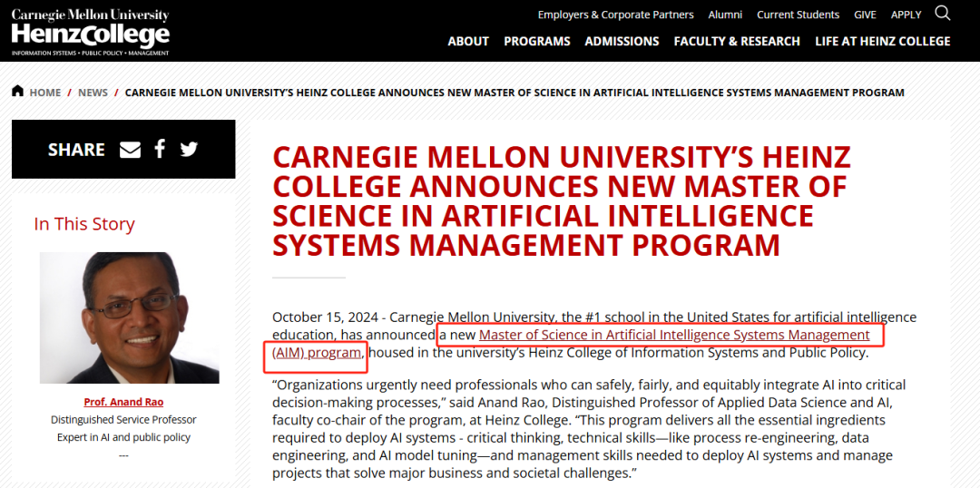Share story via email envelope icon

[x=130, y=150]
